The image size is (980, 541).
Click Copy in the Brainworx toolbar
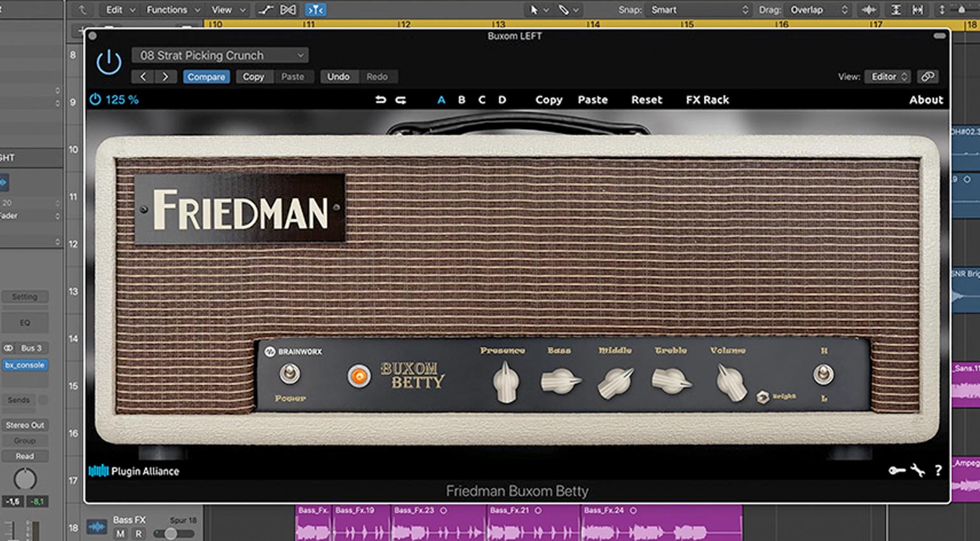click(549, 100)
